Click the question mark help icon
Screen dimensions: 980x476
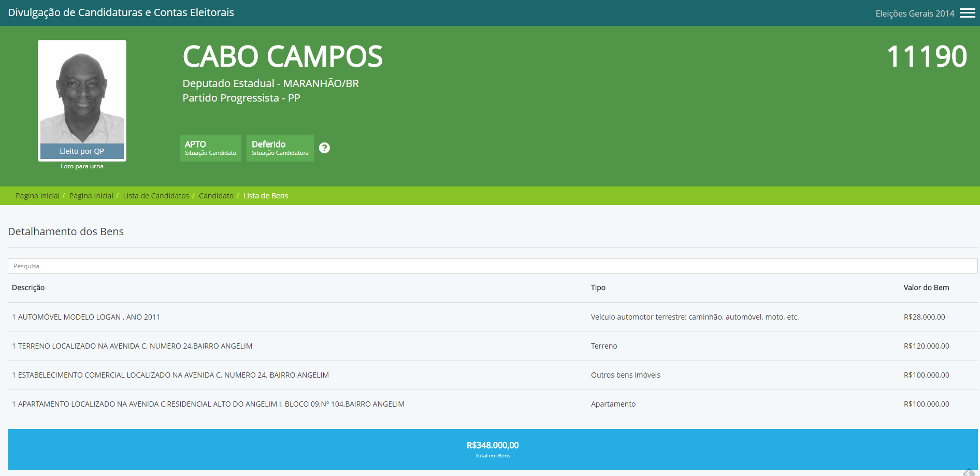[x=324, y=148]
